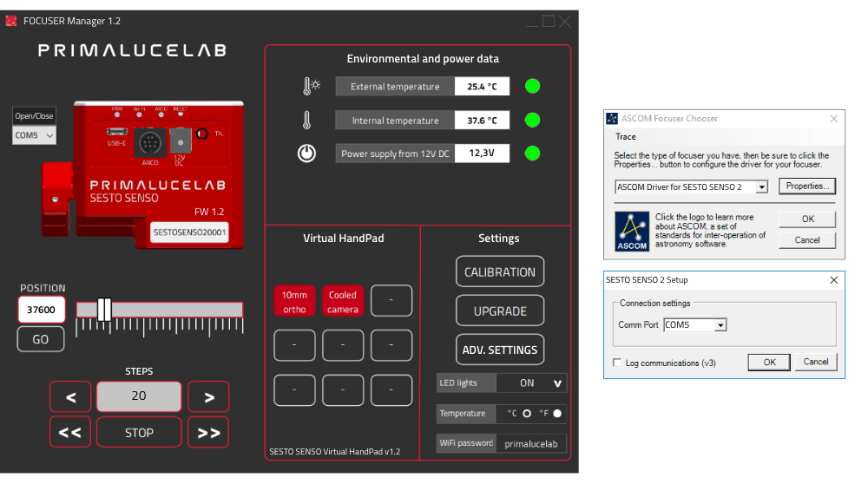Click the ASCOM logo to learn more
The image size is (868, 484).
point(632,232)
